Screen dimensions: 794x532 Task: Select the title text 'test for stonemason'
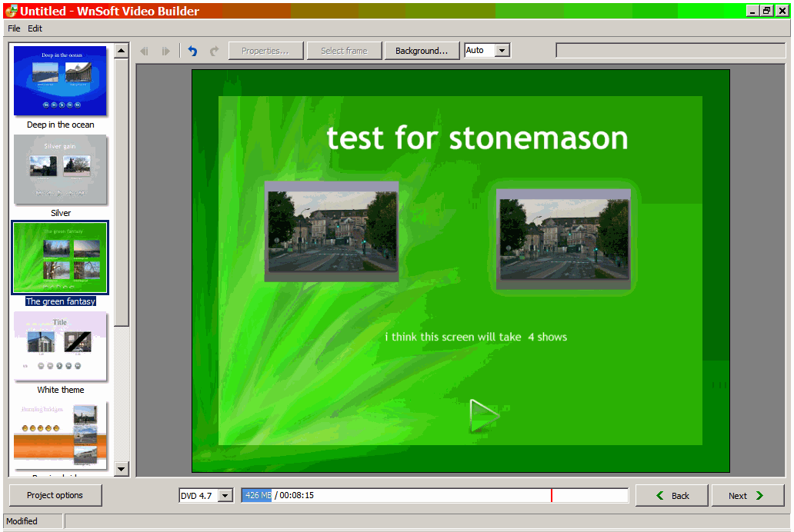tap(477, 138)
